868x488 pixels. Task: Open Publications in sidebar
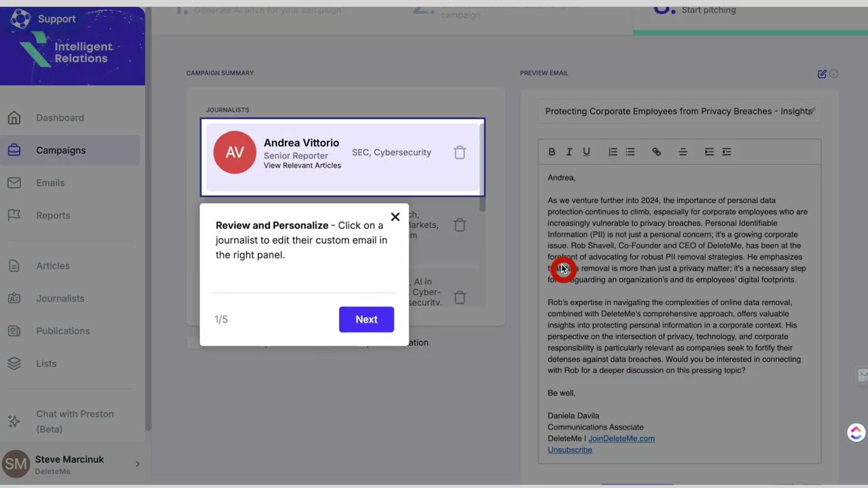(63, 331)
